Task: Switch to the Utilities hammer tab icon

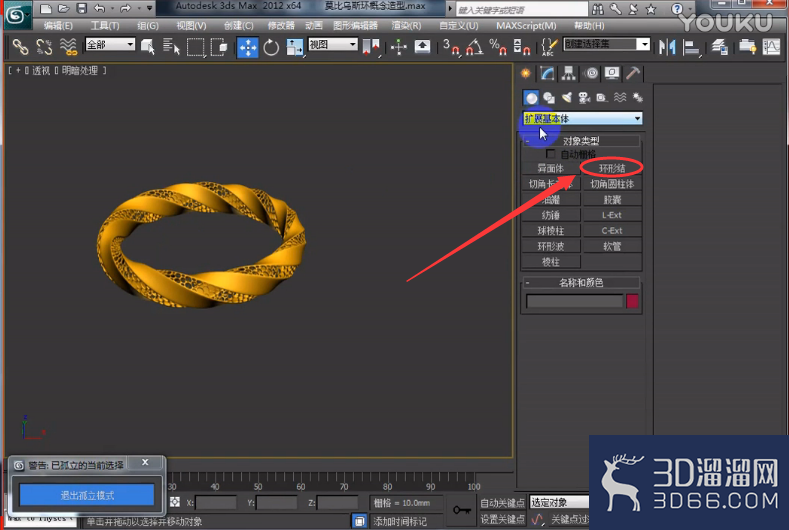Action: pos(633,73)
